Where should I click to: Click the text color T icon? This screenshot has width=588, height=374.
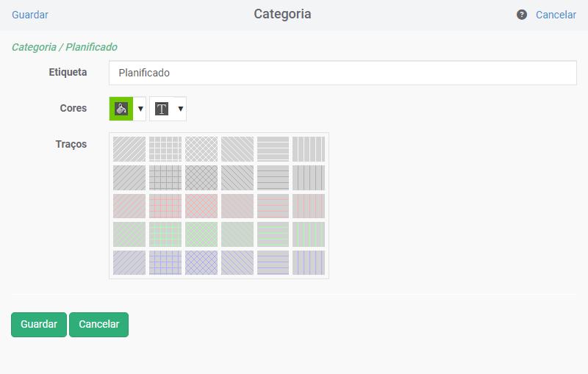click(162, 109)
